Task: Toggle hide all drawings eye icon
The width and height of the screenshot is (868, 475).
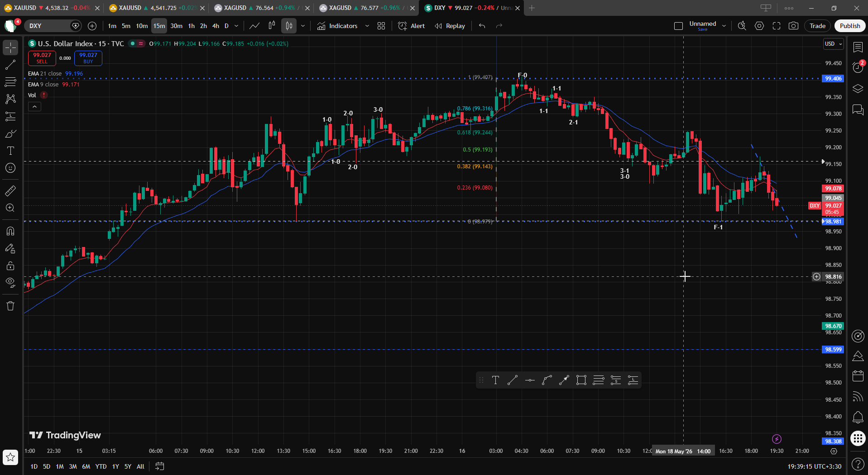Action: click(x=10, y=283)
